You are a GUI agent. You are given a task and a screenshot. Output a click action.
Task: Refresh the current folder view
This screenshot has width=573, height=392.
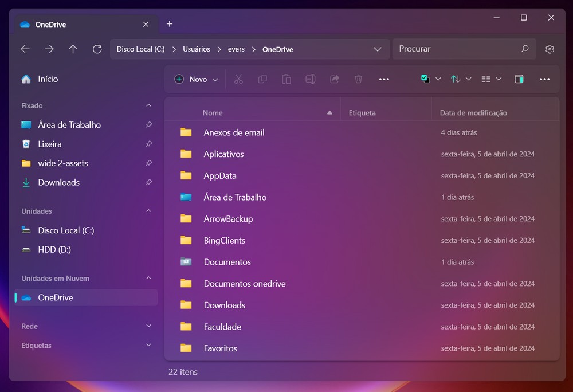pos(97,49)
